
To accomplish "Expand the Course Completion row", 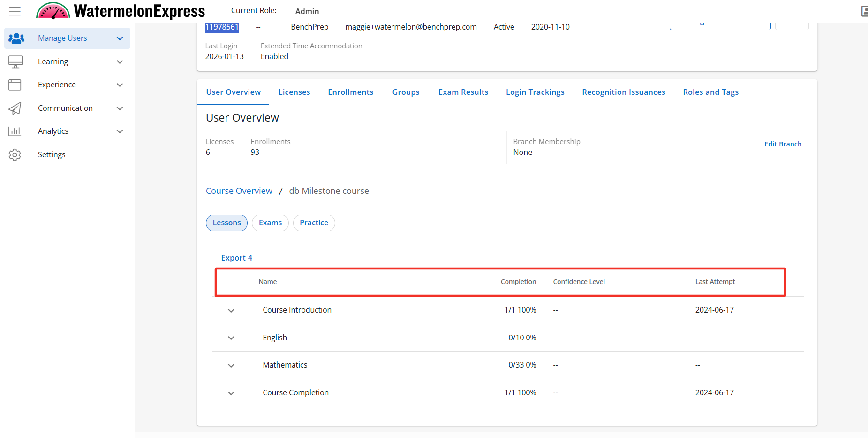I will click(x=231, y=393).
